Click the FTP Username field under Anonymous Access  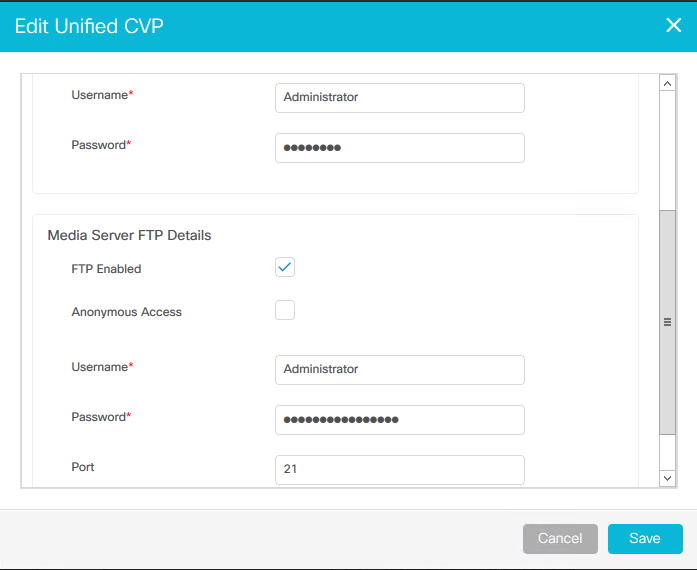click(x=400, y=370)
